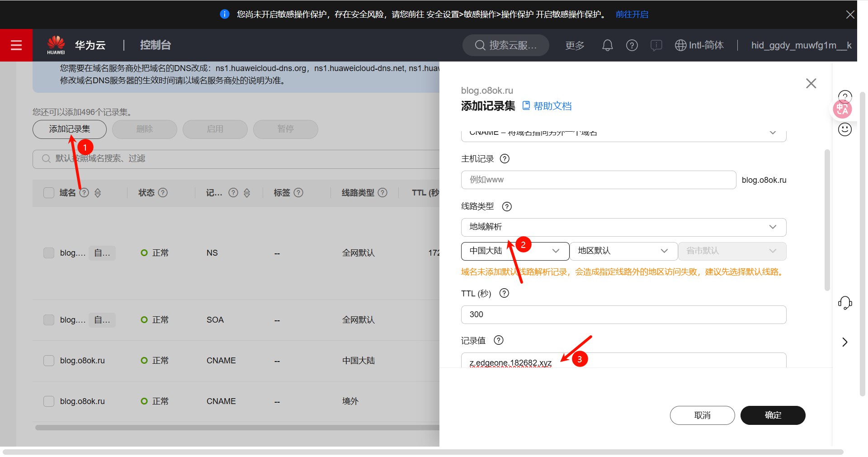Switch language via Intl-简体 menu
Screen dimensions: 868x457
pyautogui.click(x=699, y=45)
